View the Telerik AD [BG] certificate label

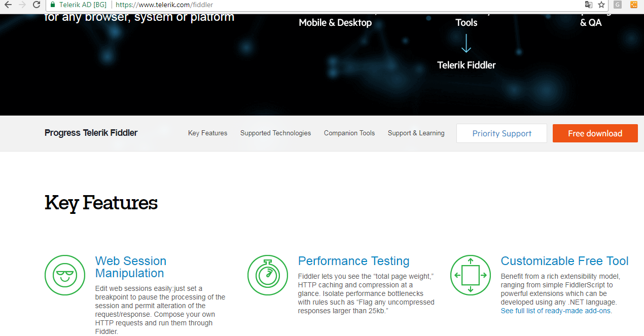point(82,5)
